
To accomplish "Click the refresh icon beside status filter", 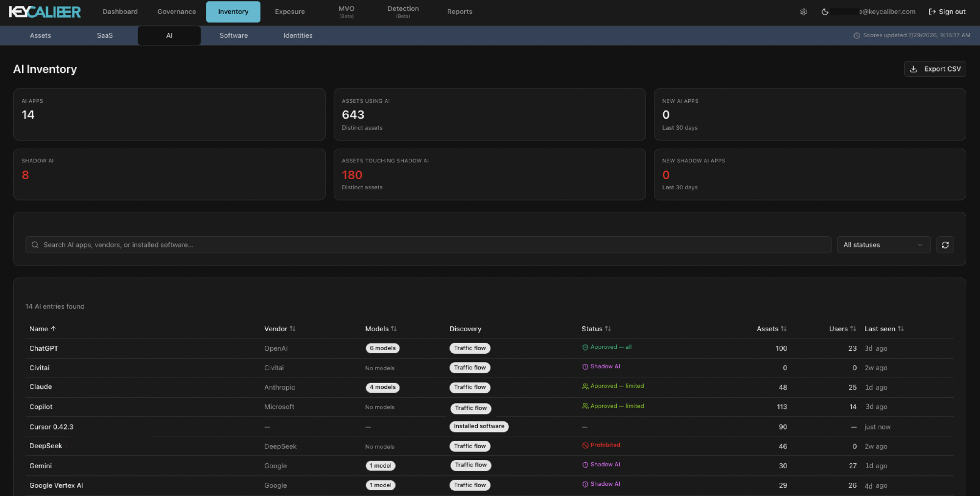I will point(945,245).
